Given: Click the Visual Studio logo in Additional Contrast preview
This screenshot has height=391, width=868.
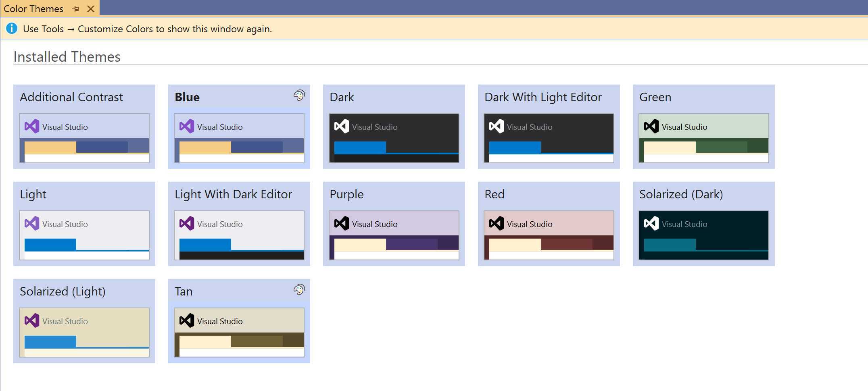Looking at the screenshot, I should [32, 126].
